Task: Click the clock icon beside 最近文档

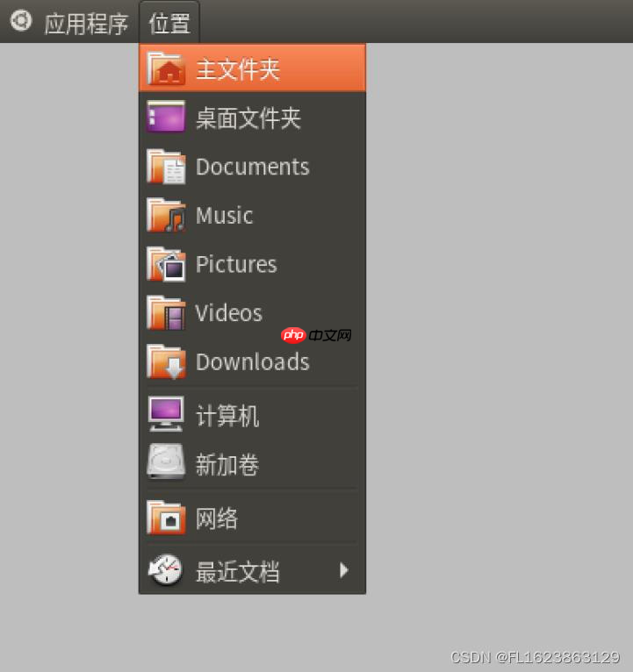Action: click(166, 570)
